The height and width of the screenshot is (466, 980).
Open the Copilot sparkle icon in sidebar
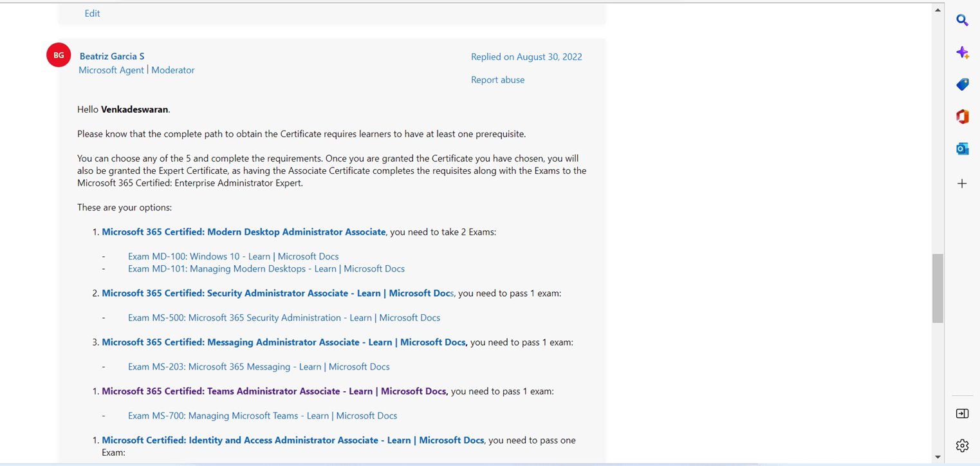pos(962,52)
